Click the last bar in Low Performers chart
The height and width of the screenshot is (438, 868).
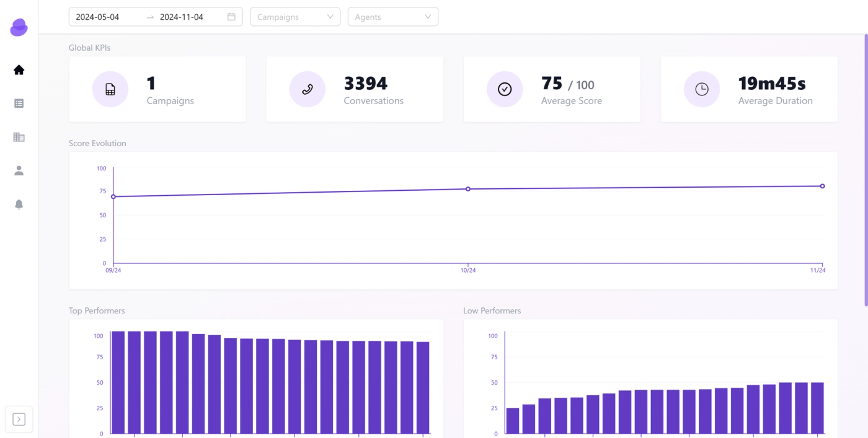(818, 408)
